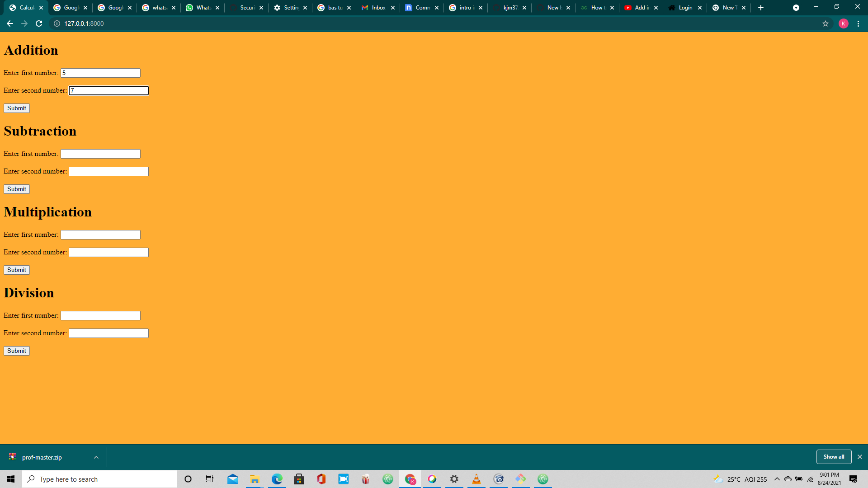868x488 pixels.
Task: Switch to the Inbox Gmail tab
Action: [x=375, y=8]
